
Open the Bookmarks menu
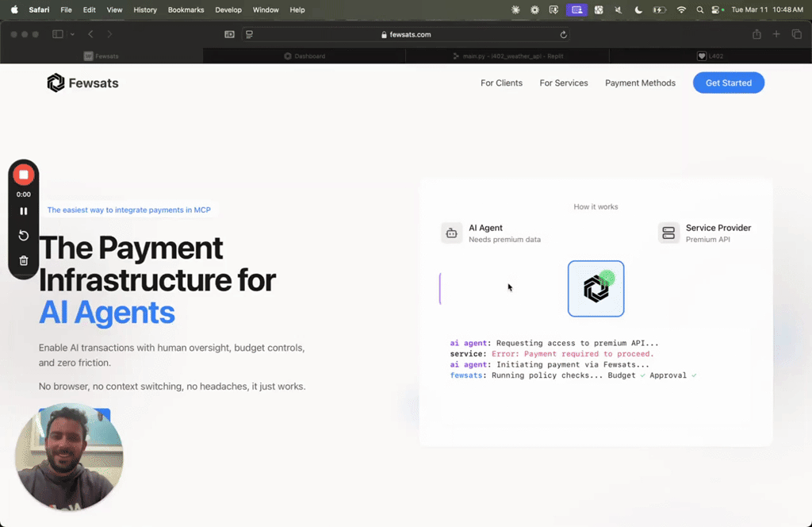[x=186, y=10]
